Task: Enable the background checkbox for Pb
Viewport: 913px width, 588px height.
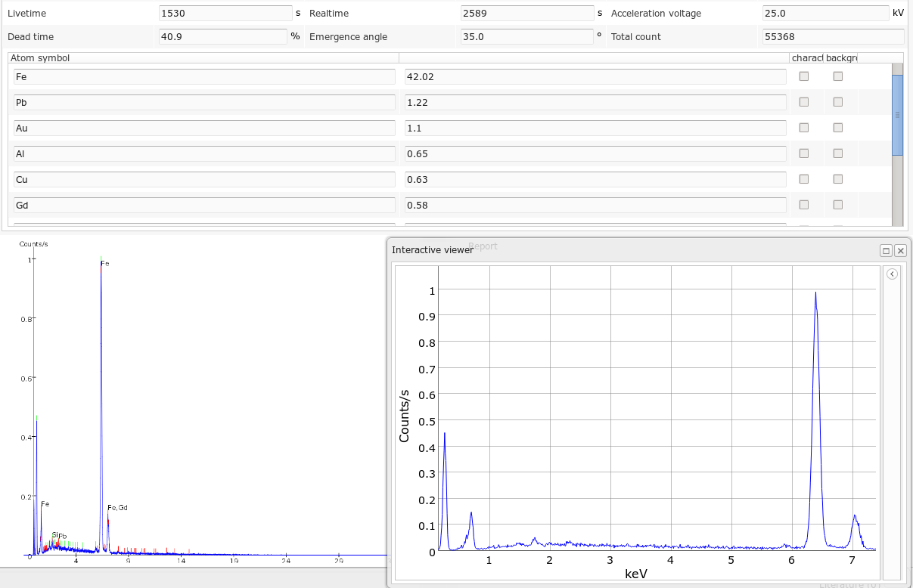Action: [838, 102]
